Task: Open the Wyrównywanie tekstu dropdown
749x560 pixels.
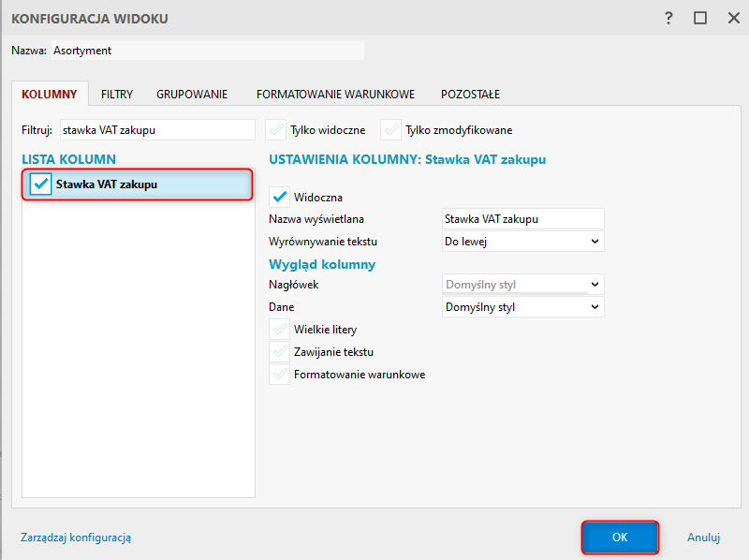Action: point(523,242)
